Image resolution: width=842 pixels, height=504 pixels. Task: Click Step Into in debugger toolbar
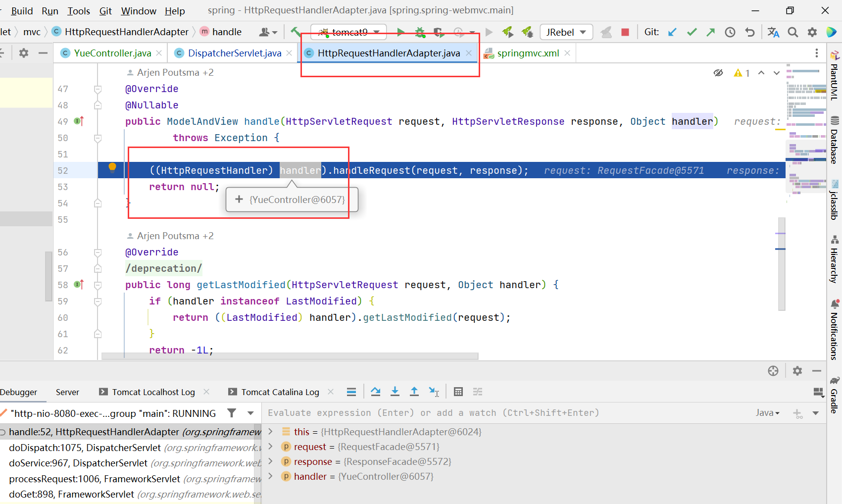(x=395, y=392)
